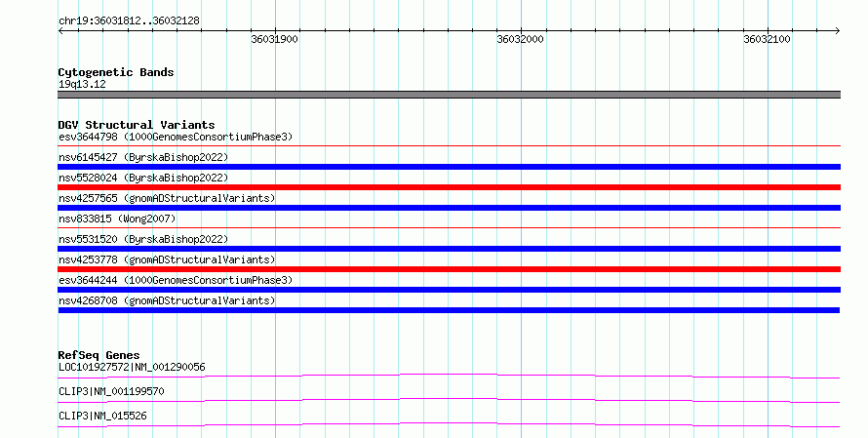This screenshot has height=438, width=868.
Task: Click the magenta line for CLIP3 NM_015526
Action: tap(449, 424)
